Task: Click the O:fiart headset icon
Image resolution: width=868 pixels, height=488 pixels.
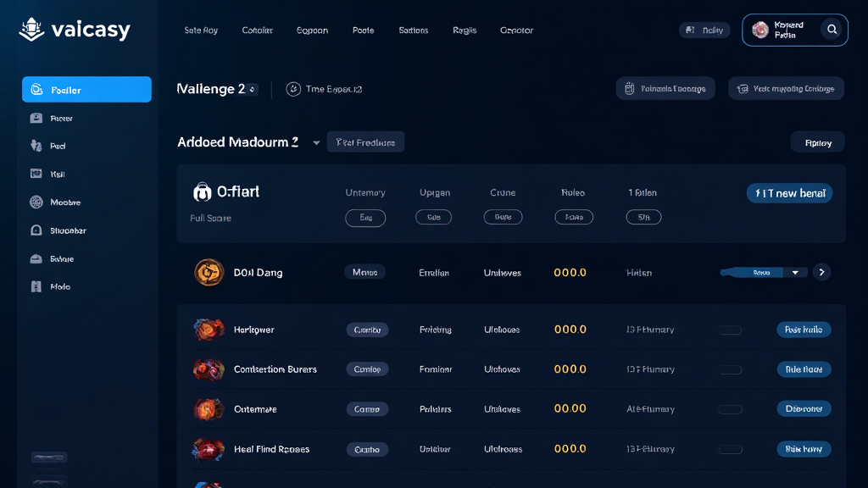Action: tap(202, 191)
